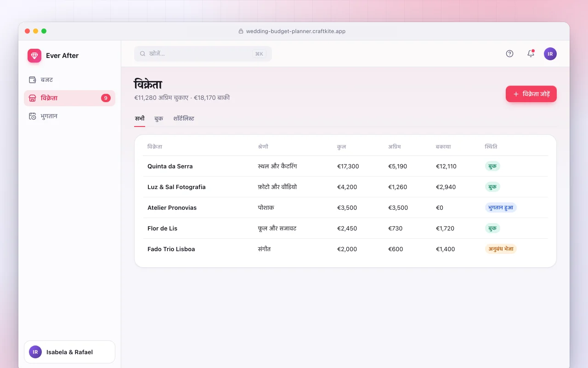Viewport: 588px width, 368px height.
Task: Click the बुक badge for Flor de Lis
Action: click(x=492, y=228)
